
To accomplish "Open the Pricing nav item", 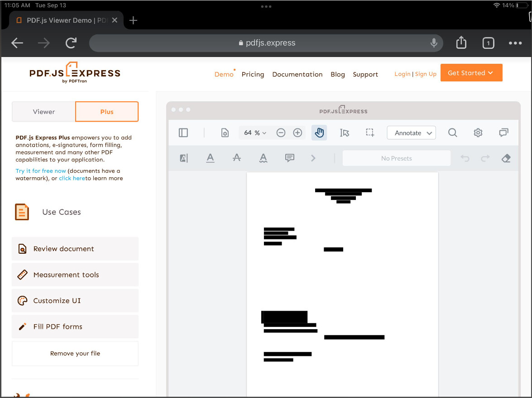I will 253,74.
